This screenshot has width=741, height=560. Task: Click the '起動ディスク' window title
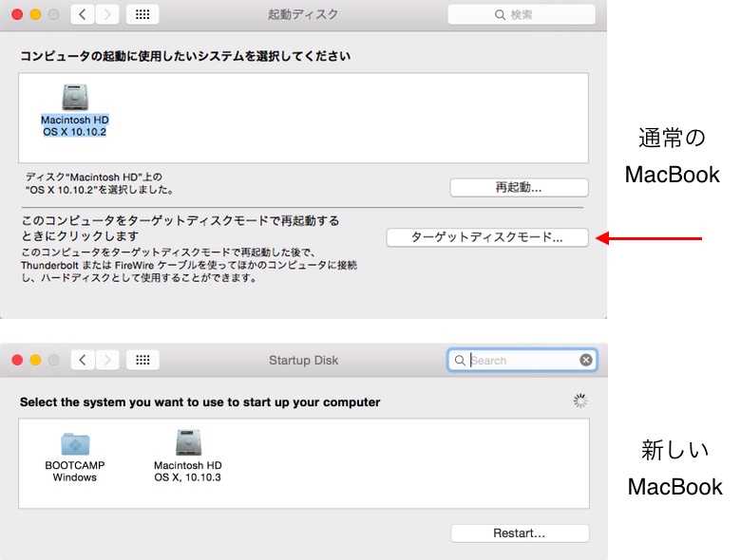(x=303, y=14)
